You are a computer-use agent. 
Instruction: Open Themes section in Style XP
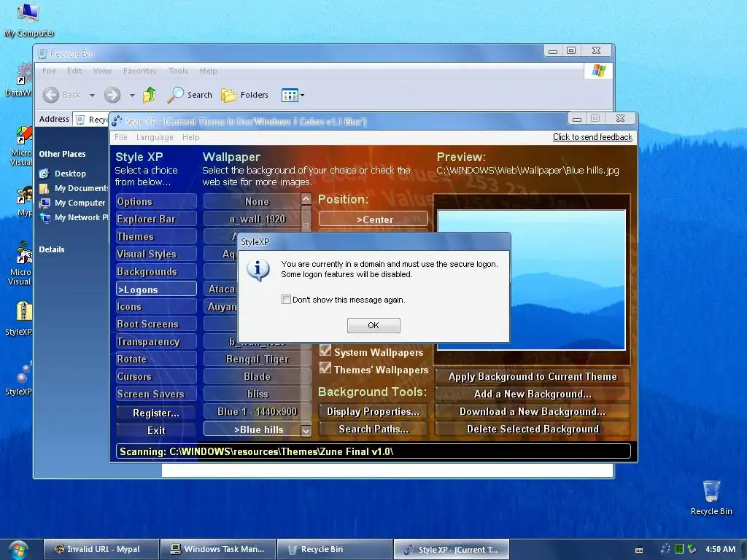click(156, 237)
